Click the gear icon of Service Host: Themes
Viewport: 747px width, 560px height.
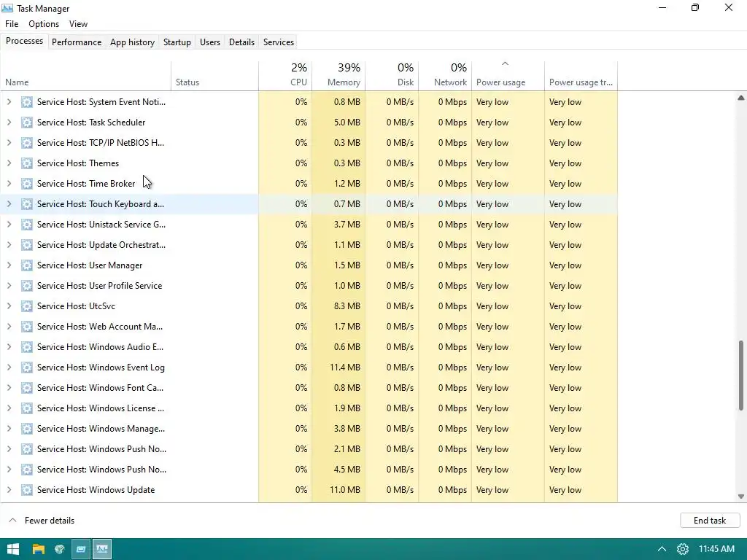coord(27,163)
